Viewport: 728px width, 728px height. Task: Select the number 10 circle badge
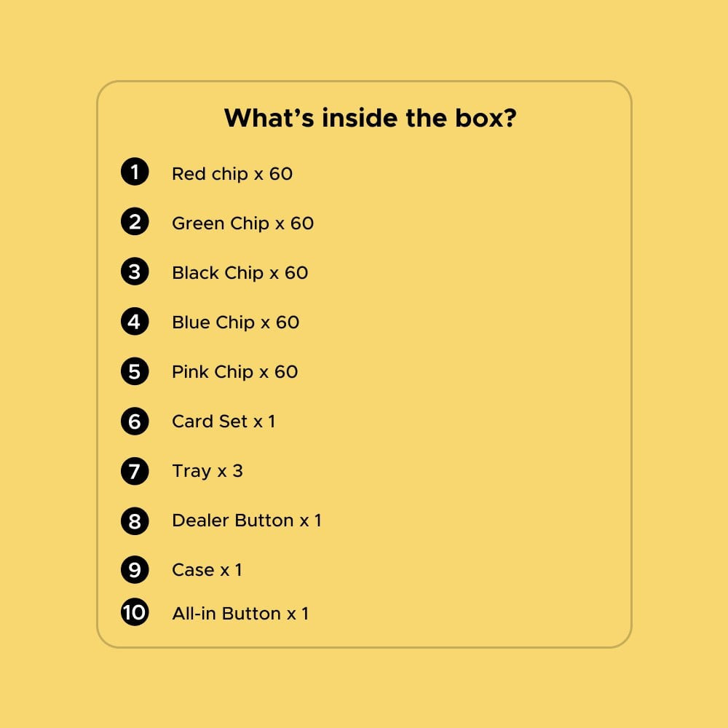pos(135,612)
